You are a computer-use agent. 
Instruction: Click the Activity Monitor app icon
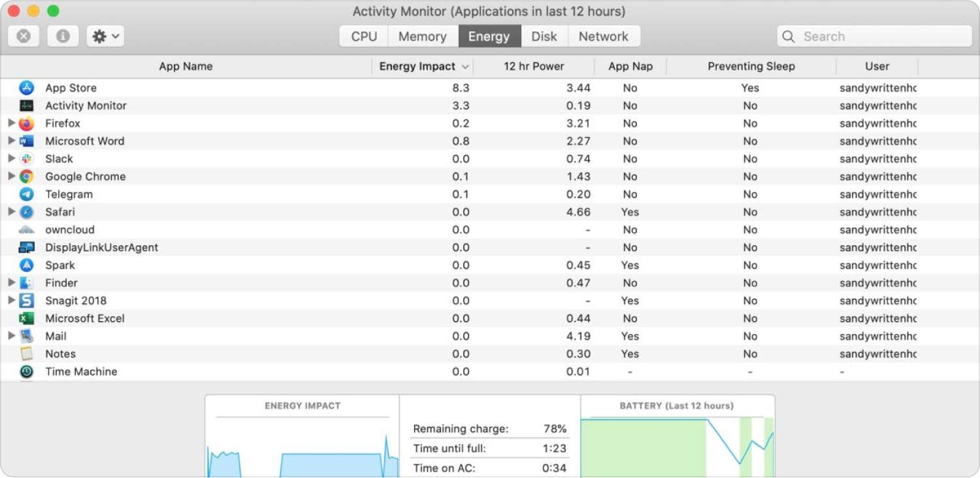pyautogui.click(x=26, y=105)
